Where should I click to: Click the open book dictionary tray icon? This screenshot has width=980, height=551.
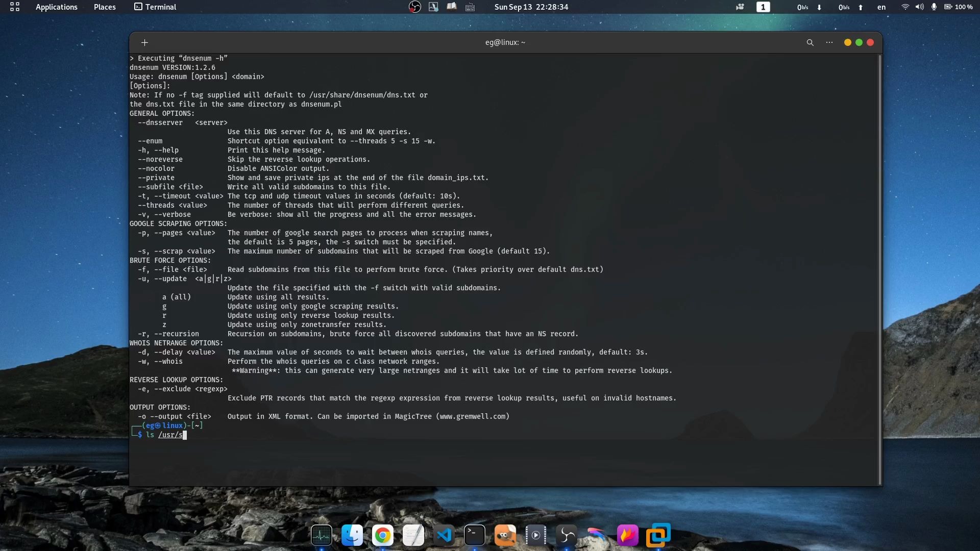pos(452,7)
